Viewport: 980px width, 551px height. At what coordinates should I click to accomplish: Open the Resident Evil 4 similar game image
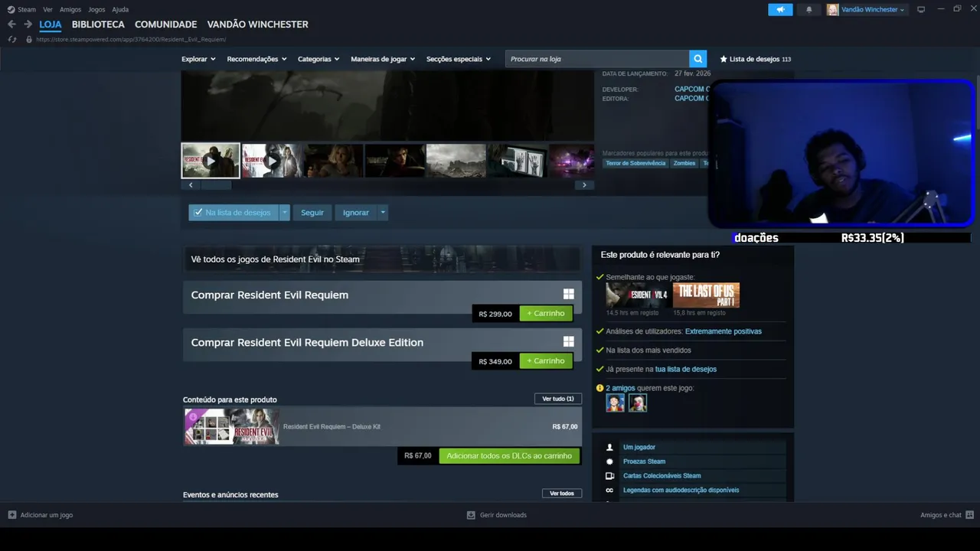tap(637, 295)
